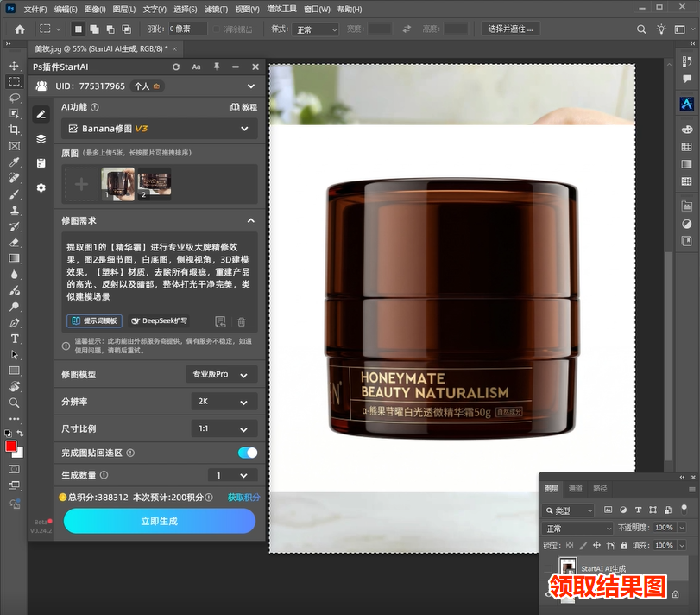700x615 pixels.
Task: Select the Brush tool
Action: click(x=15, y=194)
